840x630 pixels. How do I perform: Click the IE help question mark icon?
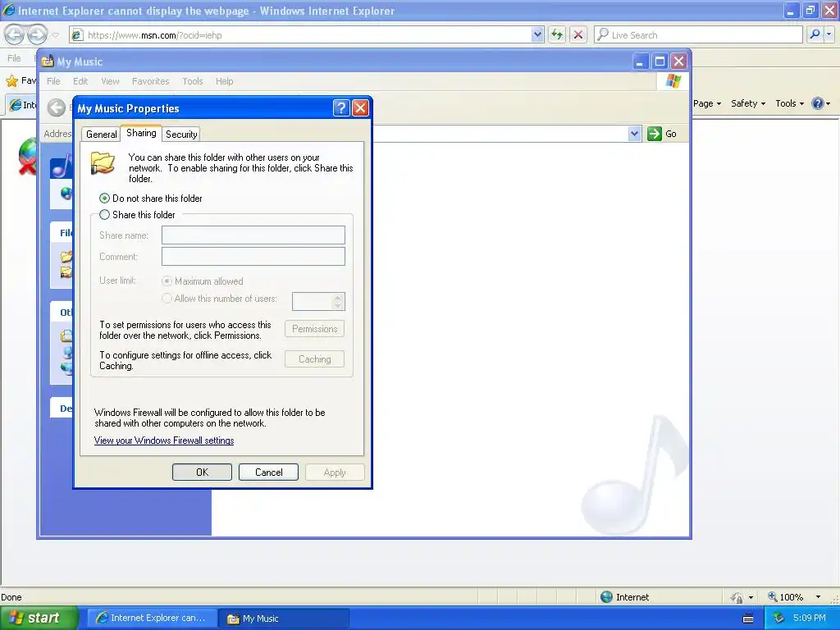point(818,103)
